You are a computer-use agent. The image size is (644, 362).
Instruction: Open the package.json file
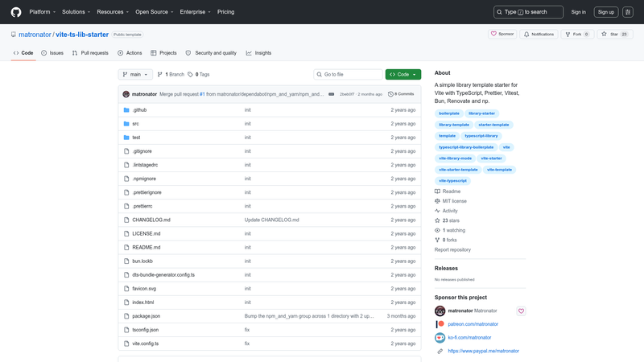point(147,316)
